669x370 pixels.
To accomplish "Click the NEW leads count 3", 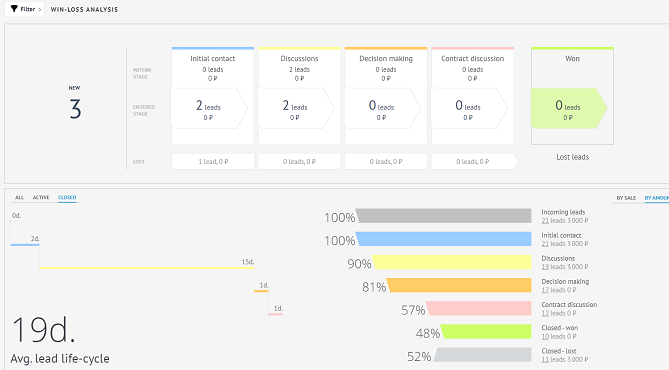I will tap(75, 109).
